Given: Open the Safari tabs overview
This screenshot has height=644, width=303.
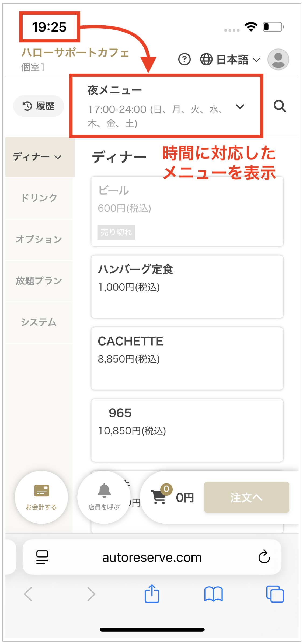Looking at the screenshot, I should coord(275,594).
